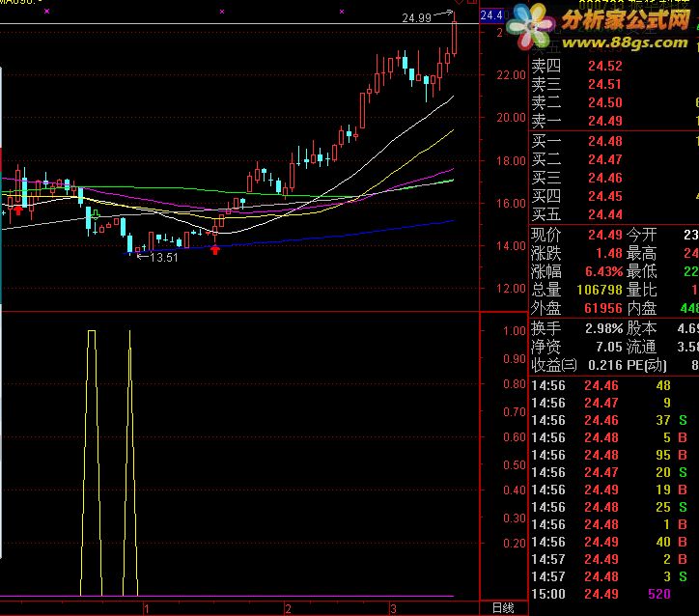Click the 收益(三) value 0.216
The height and width of the screenshot is (616, 699).
click(x=605, y=365)
